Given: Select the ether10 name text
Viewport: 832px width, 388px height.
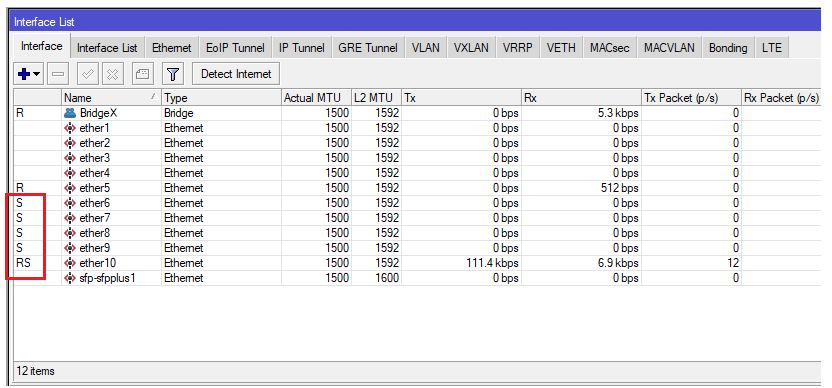Looking at the screenshot, I should tap(98, 263).
